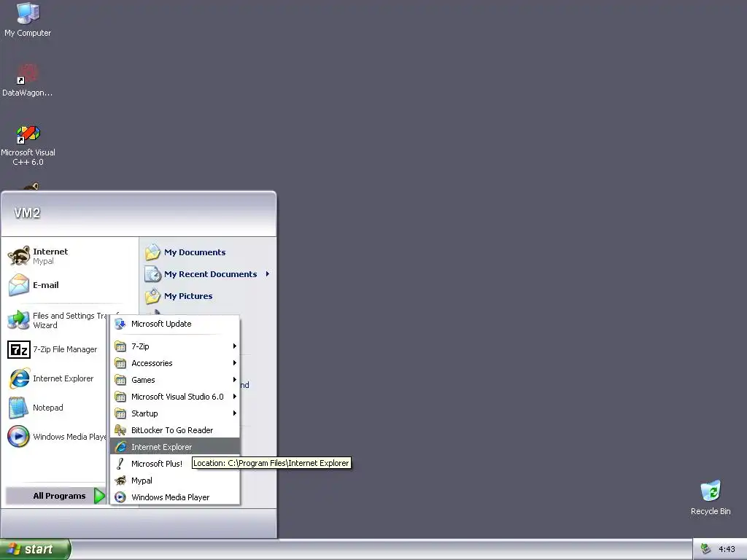
Task: Expand Microsoft Visual Studio 6.0 submenu arrow
Action: pyautogui.click(x=234, y=396)
